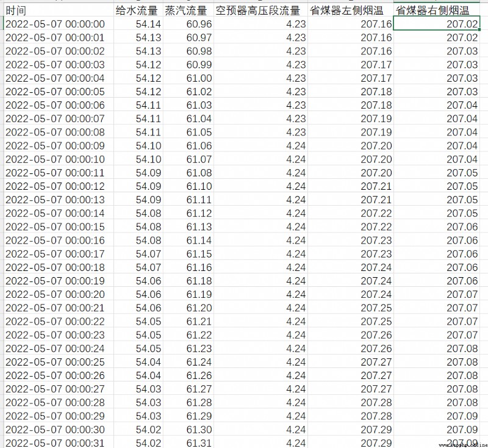The width and height of the screenshot is (488, 448).
Task: Click timestamp cell 2022-05-07 00:00:03
Action: [59, 65]
